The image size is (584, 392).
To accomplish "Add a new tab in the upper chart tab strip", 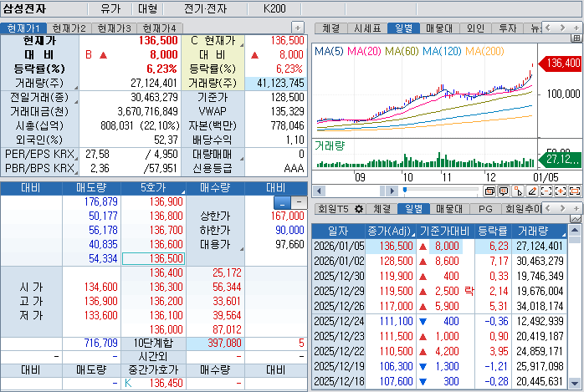I will point(576,28).
